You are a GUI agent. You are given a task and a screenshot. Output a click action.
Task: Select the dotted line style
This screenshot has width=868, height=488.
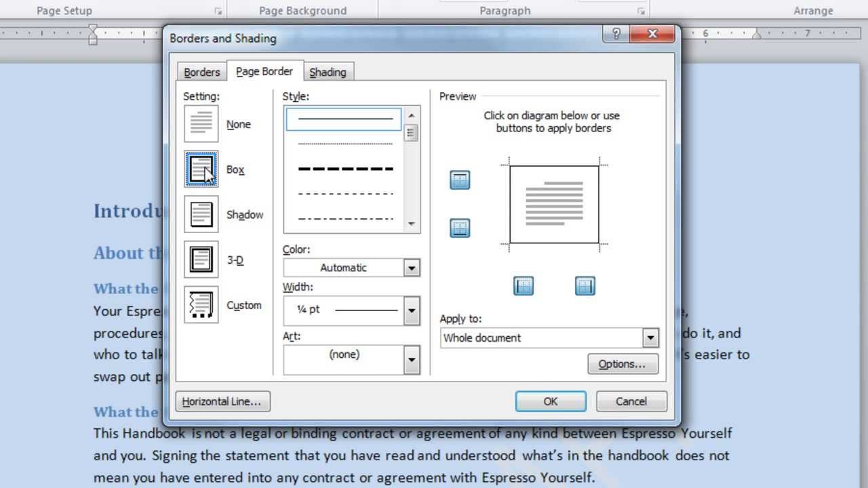tap(345, 144)
